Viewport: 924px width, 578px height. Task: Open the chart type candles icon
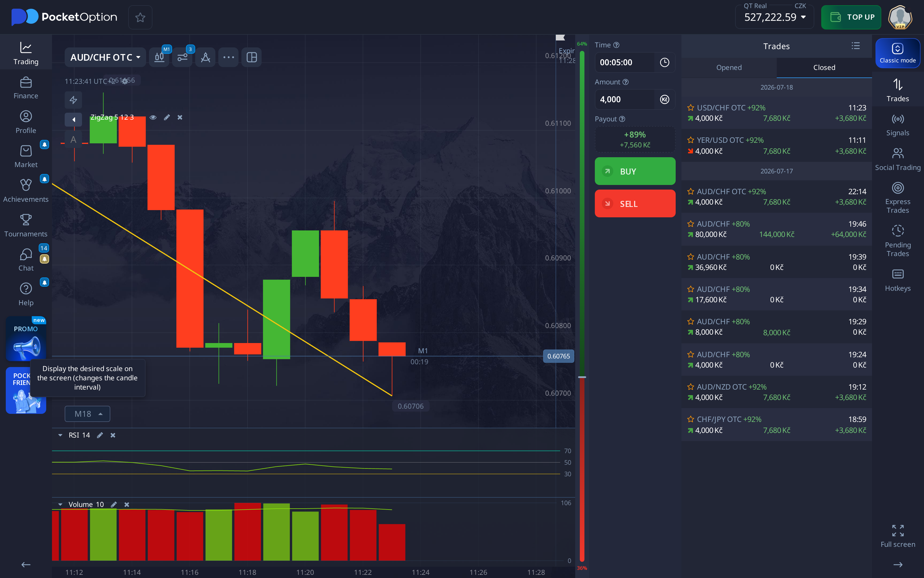click(x=159, y=57)
